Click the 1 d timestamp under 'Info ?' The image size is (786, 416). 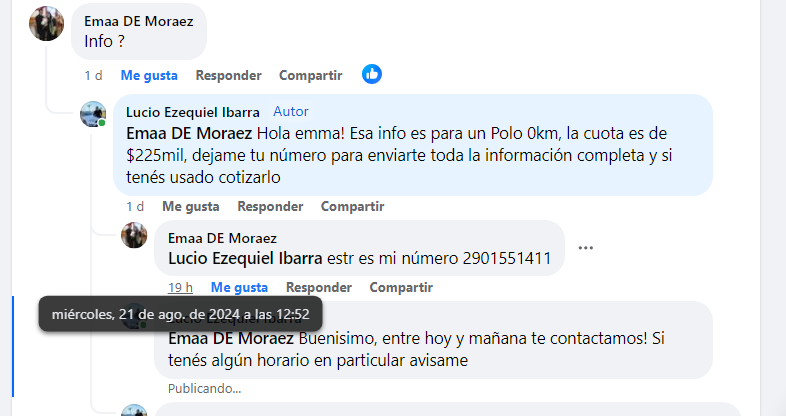click(93, 76)
